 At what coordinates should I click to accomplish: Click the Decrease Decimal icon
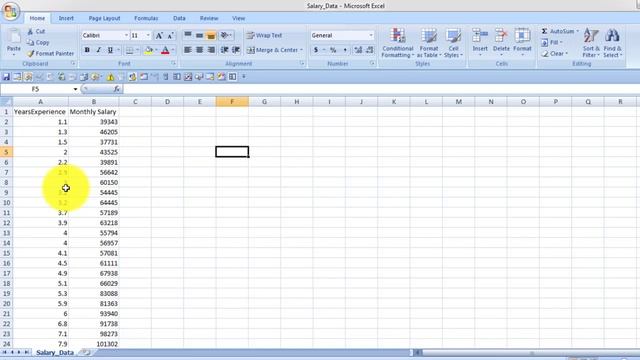pyautogui.click(x=369, y=50)
